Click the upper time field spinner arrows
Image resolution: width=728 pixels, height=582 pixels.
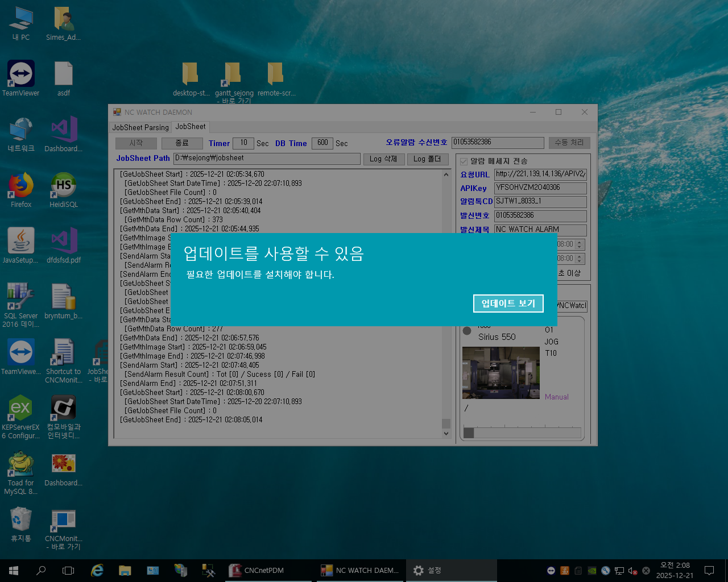tap(580, 244)
